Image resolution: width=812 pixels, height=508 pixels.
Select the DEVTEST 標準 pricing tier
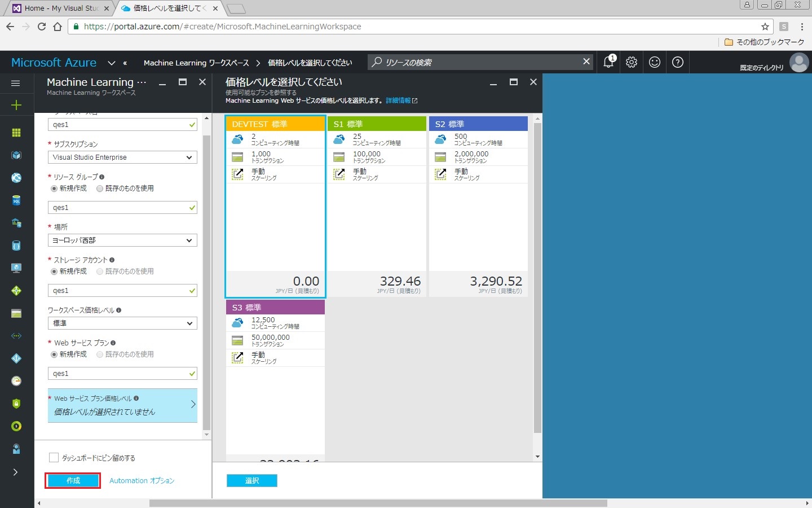275,207
